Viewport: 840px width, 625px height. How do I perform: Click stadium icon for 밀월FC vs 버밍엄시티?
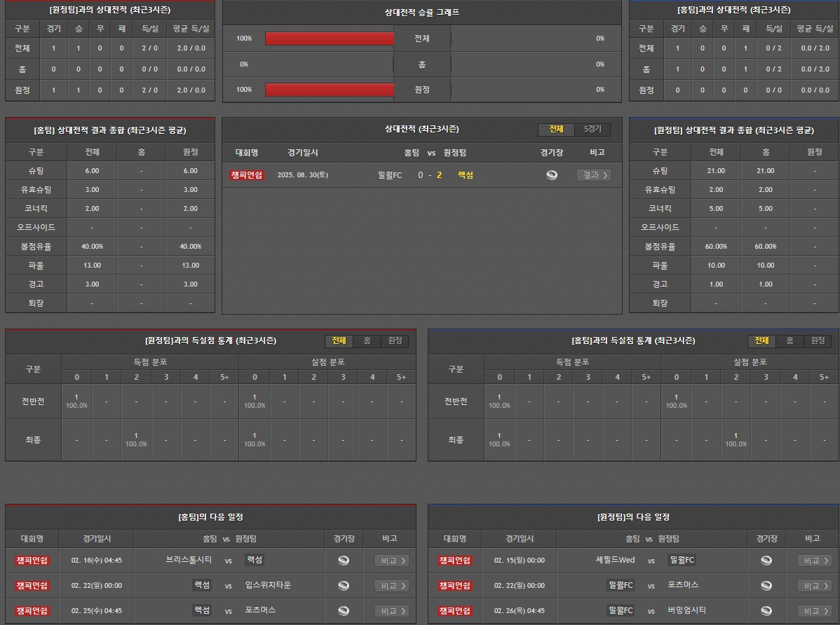click(766, 611)
